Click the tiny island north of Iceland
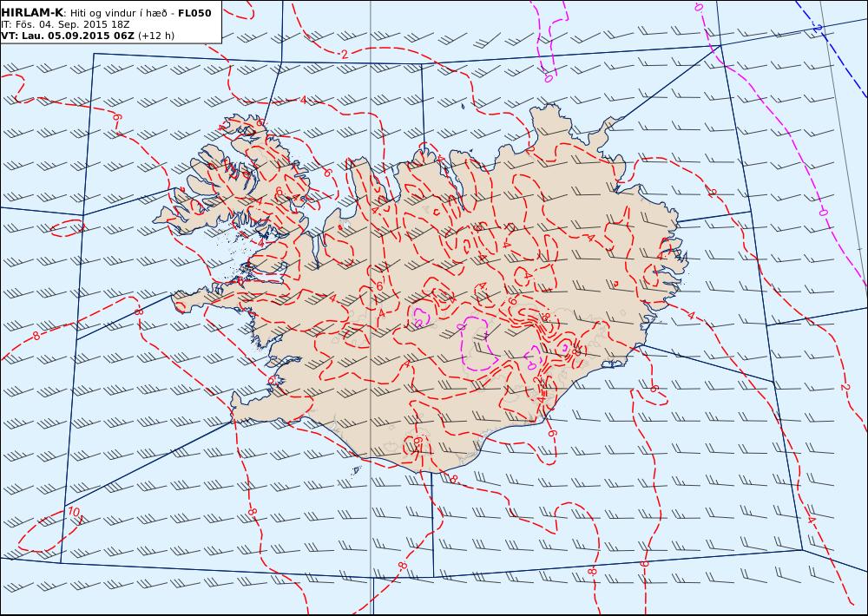868x616 pixels. click(x=463, y=105)
